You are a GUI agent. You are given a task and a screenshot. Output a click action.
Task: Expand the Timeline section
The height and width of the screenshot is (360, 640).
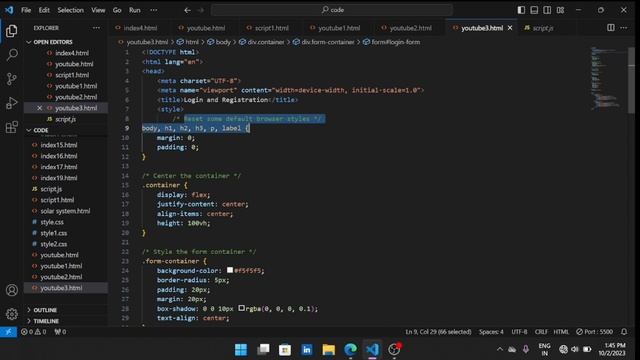click(46, 321)
